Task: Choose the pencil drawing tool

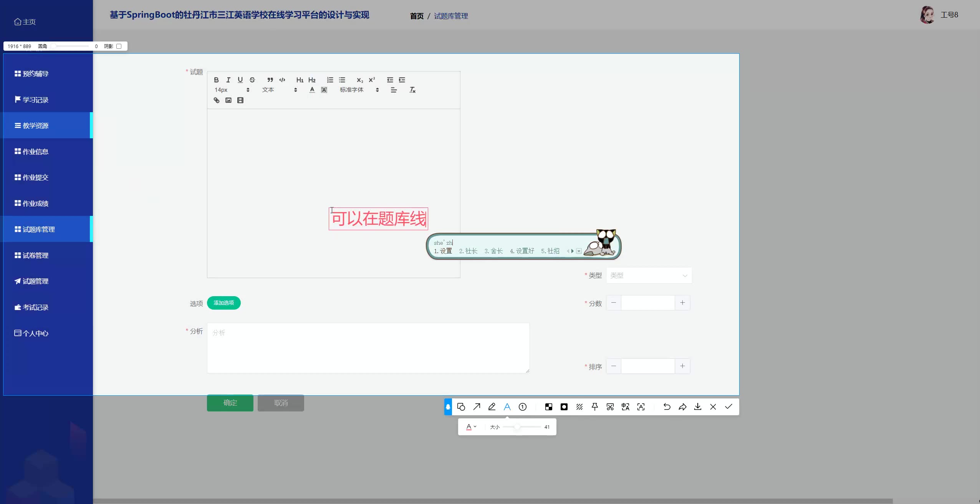Action: 492,407
